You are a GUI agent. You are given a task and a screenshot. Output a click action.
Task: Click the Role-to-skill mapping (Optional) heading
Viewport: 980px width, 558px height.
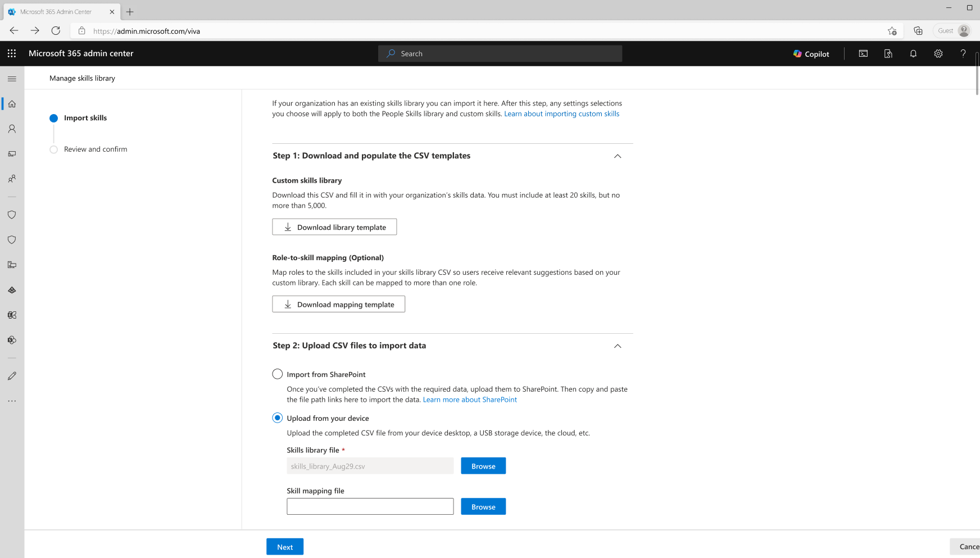(x=328, y=258)
